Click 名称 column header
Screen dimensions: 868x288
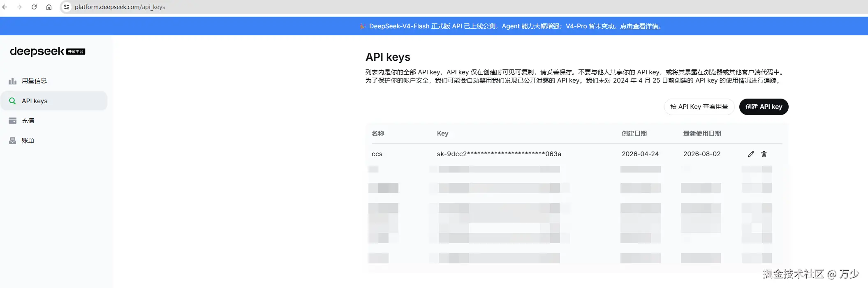[378, 134]
